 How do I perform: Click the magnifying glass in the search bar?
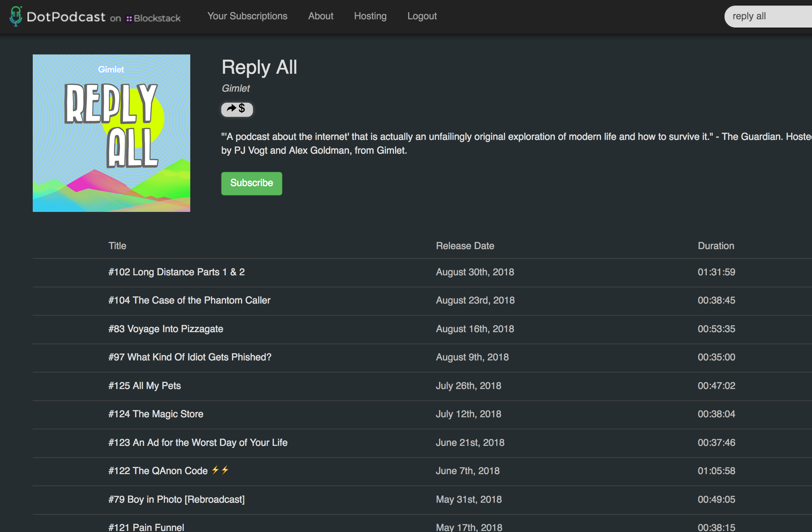pyautogui.click(x=808, y=16)
